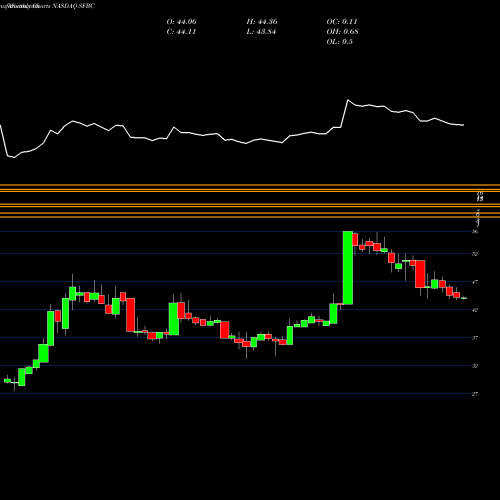The image size is (500, 500).
Task: Click the 42 price axis label
Action: (475, 310)
